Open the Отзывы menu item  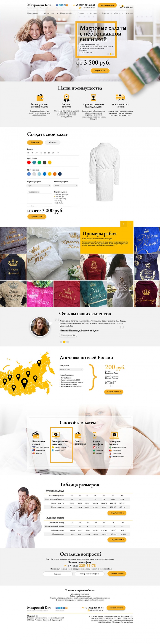pyautogui.click(x=81, y=13)
